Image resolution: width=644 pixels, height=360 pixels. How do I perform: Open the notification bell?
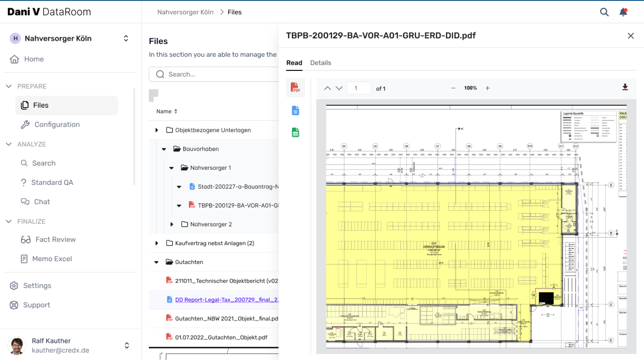(623, 12)
